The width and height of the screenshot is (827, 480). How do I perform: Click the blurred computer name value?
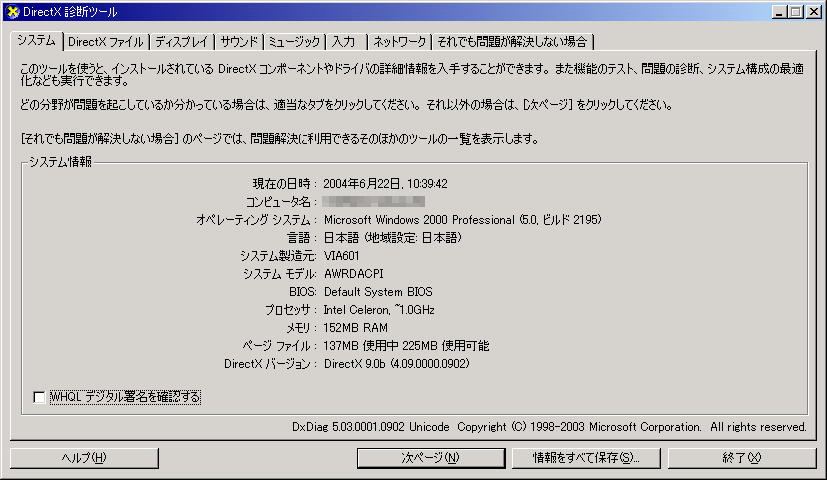373,201
